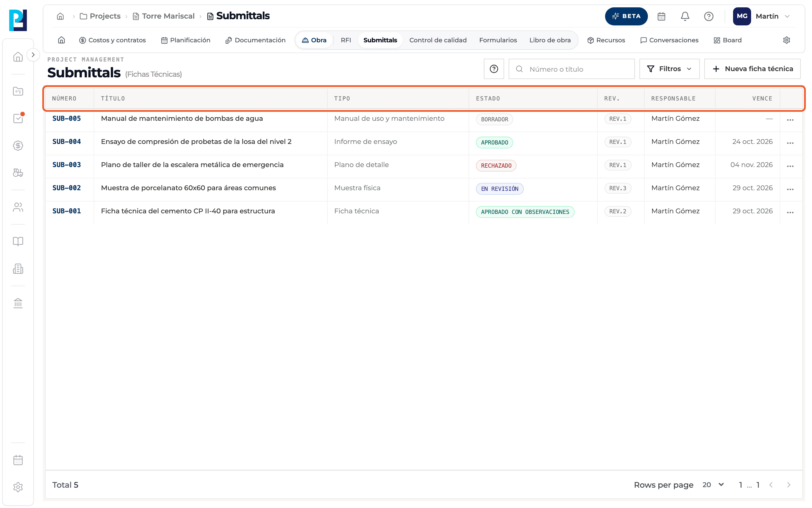The height and width of the screenshot is (508, 812).
Task: Open sidebar bank institution icon
Action: point(18,303)
